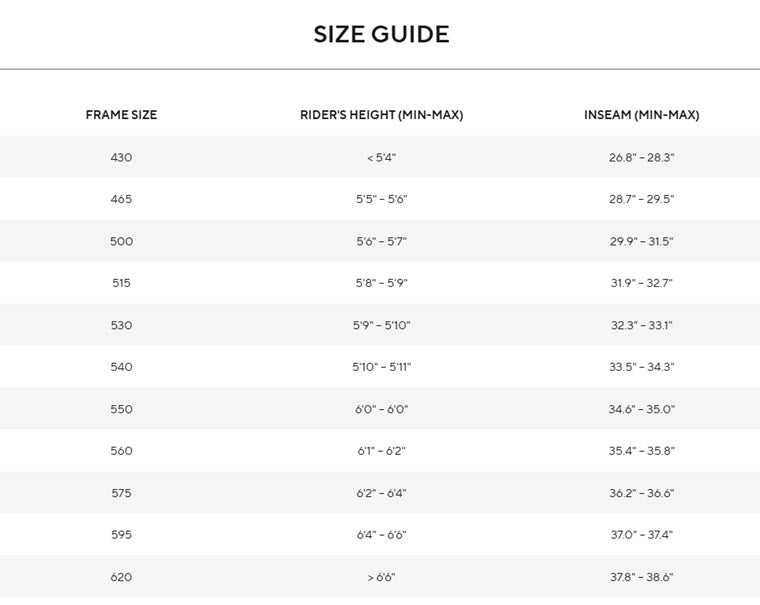Click the 35.4" – 35.8" inseam value
Image resolution: width=760 pixels, height=605 pixels.
point(641,451)
